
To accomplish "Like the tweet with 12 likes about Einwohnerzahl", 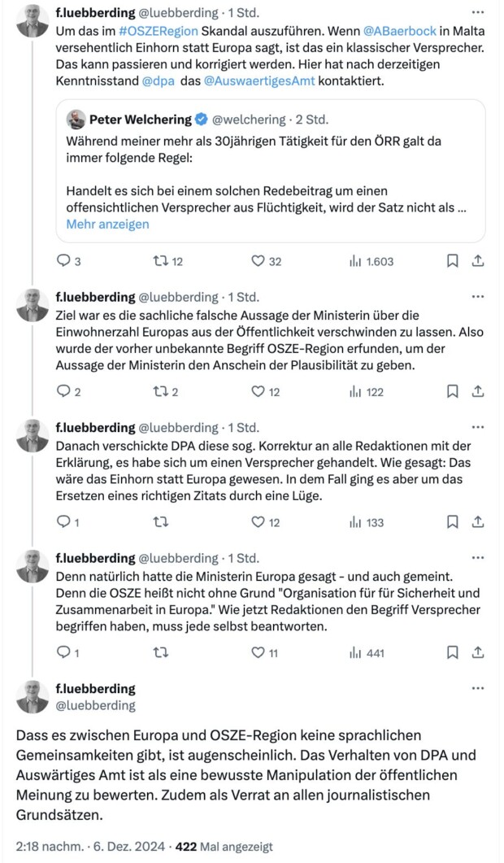I will point(259,391).
